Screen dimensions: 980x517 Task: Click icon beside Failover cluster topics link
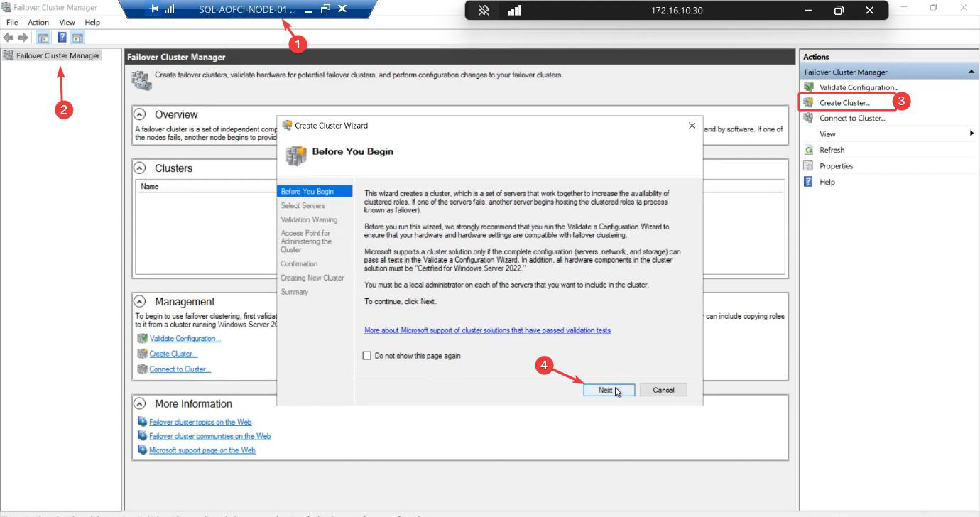pos(142,422)
